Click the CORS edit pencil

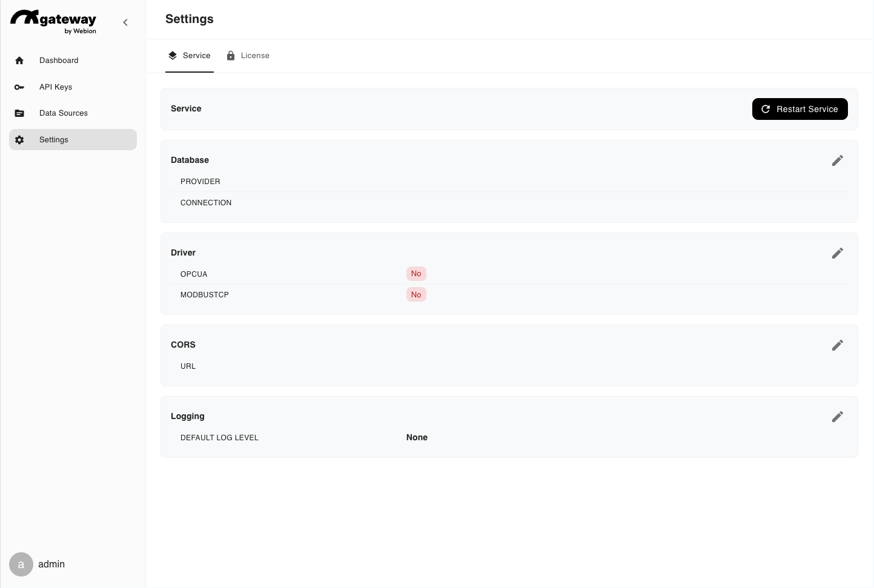pyautogui.click(x=837, y=345)
